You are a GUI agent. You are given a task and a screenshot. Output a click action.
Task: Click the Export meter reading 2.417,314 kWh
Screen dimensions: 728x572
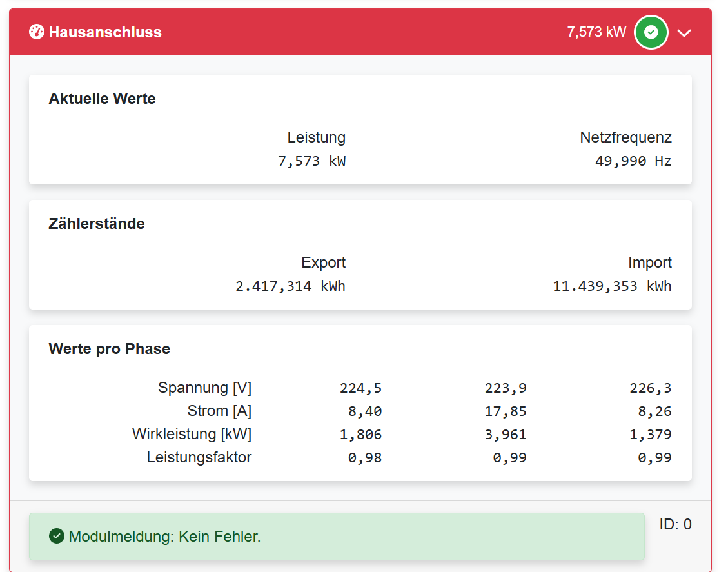(290, 286)
